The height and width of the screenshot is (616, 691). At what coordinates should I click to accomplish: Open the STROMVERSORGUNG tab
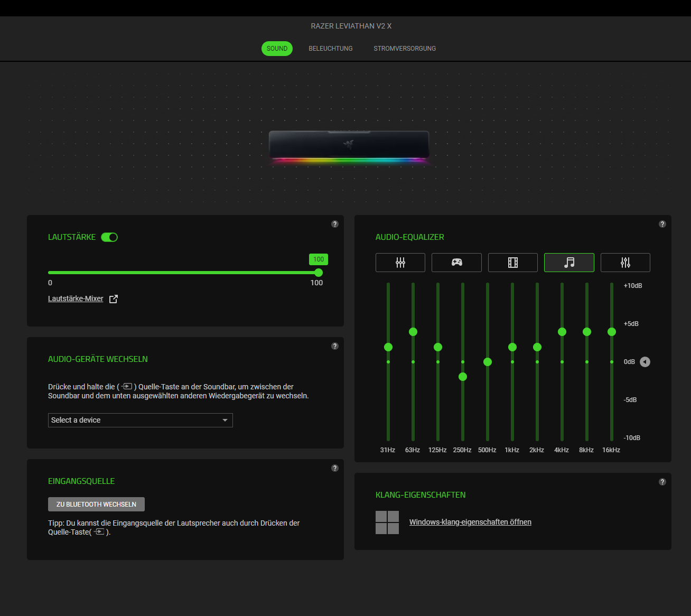tap(405, 49)
